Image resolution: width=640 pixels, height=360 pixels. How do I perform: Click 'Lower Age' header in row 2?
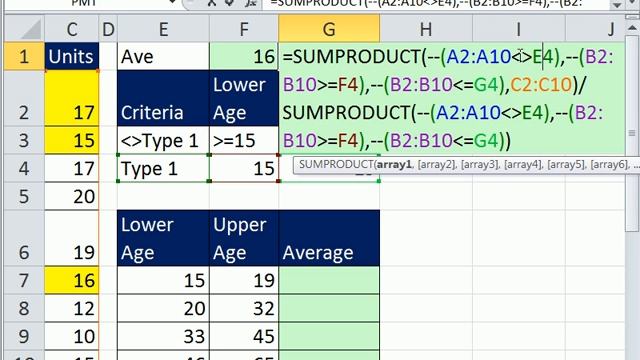pos(244,98)
